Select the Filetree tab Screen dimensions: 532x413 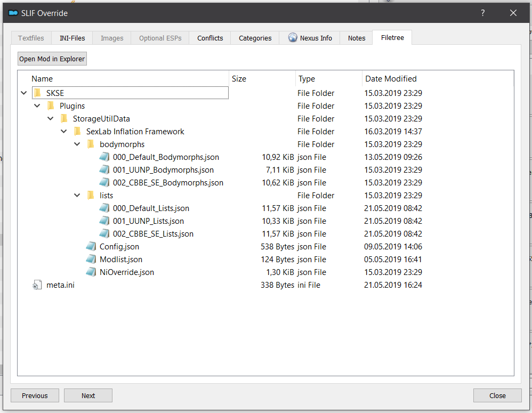[x=392, y=37]
